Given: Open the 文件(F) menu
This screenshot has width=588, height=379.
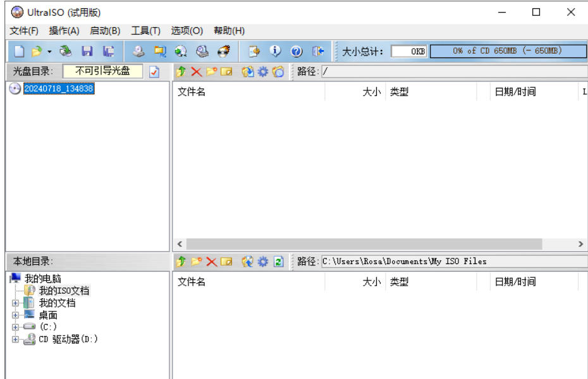Looking at the screenshot, I should point(24,31).
